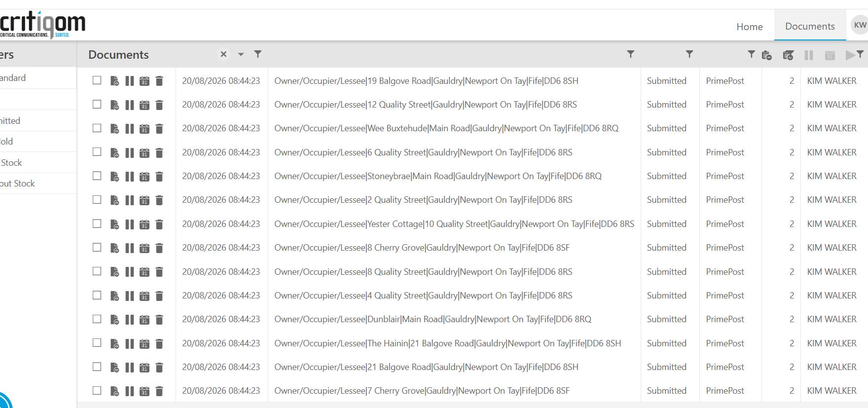
Task: Expand the Documents header dropdown arrow
Action: click(241, 54)
